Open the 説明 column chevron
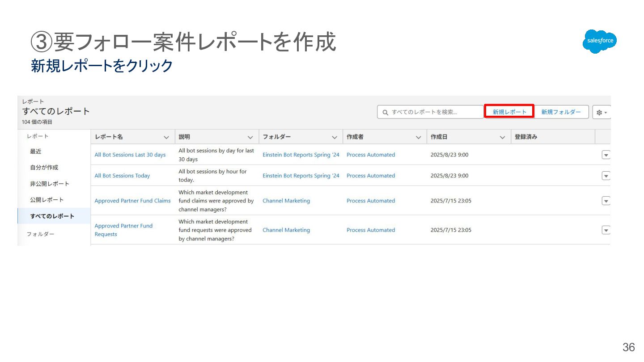The image size is (644, 362). tap(250, 138)
